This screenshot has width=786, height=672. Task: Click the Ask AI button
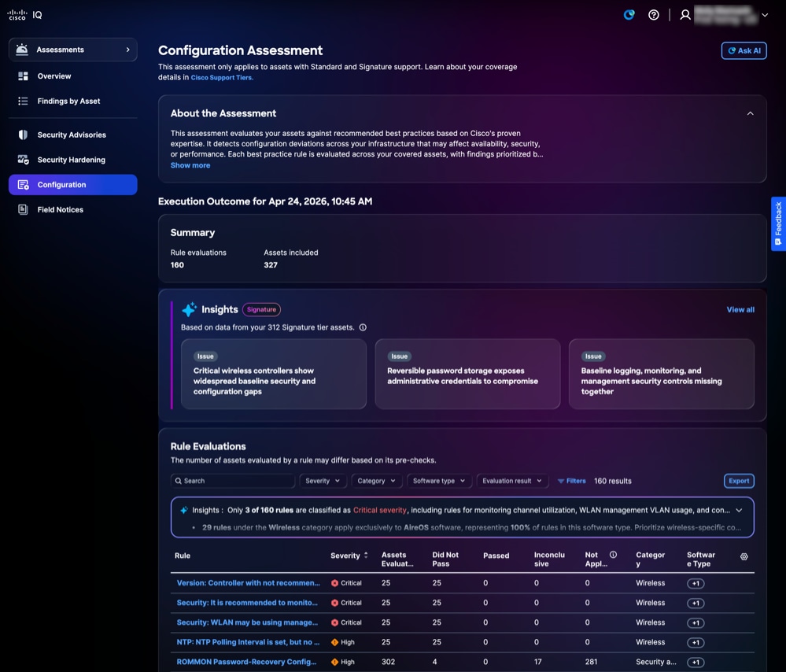[x=744, y=50]
